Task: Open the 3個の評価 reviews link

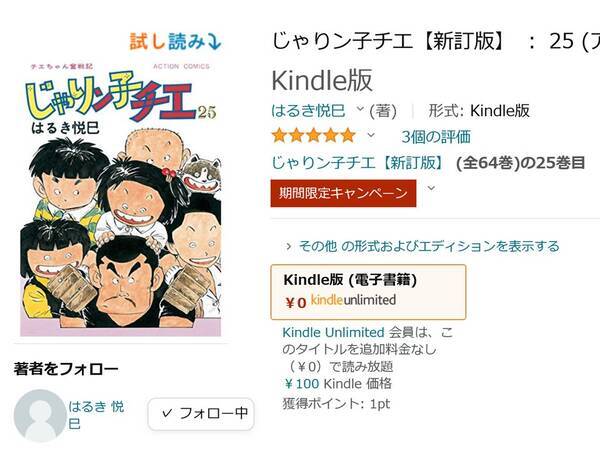Action: pos(436,136)
